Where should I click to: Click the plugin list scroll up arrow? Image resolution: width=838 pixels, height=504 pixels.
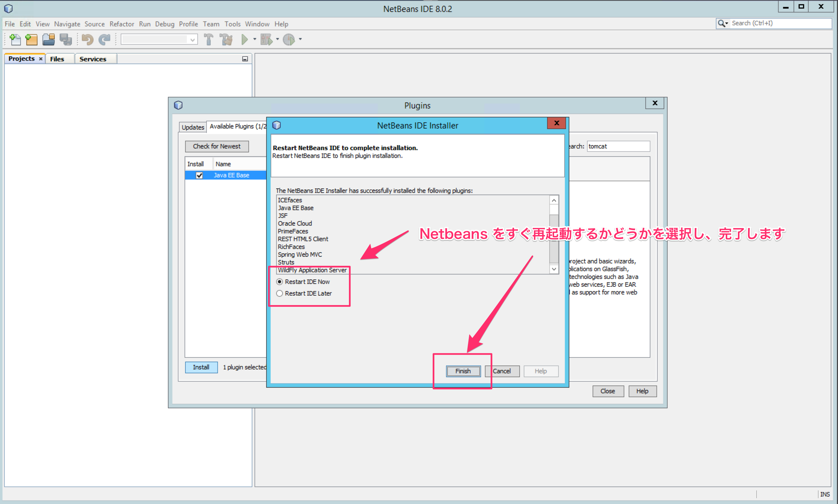[x=554, y=200]
